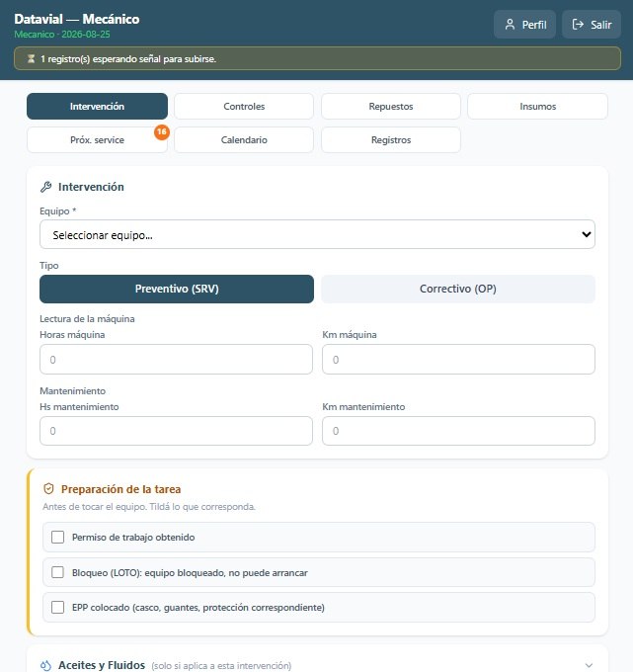The image size is (633, 672).
Task: Enable the EPP colocado checkbox
Action: pyautogui.click(x=58, y=608)
